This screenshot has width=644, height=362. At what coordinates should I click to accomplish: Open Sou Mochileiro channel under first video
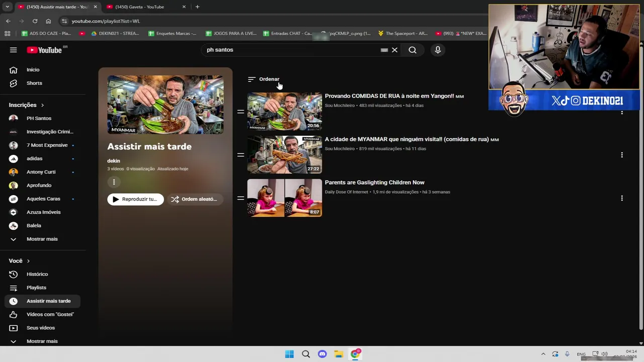coord(340,106)
